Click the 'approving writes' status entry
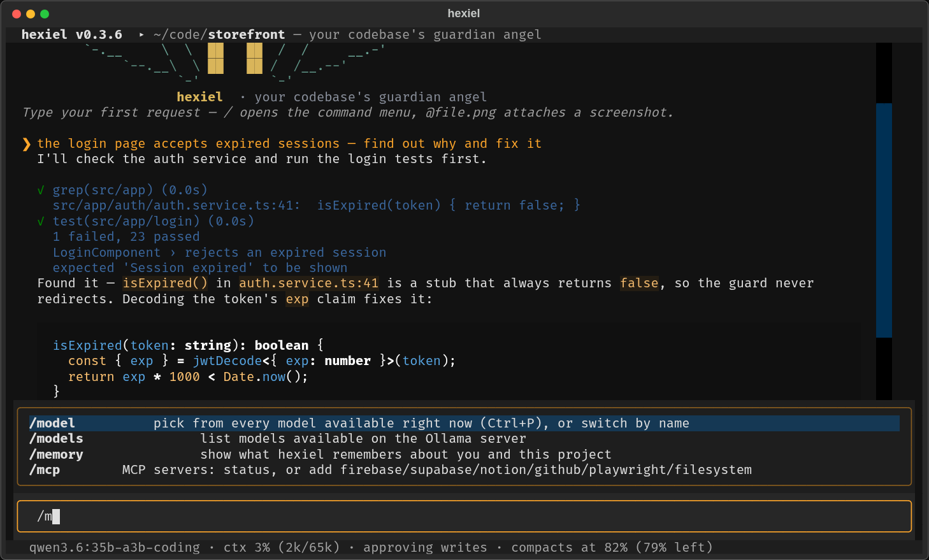Viewport: 929px width, 560px height. coord(425,547)
